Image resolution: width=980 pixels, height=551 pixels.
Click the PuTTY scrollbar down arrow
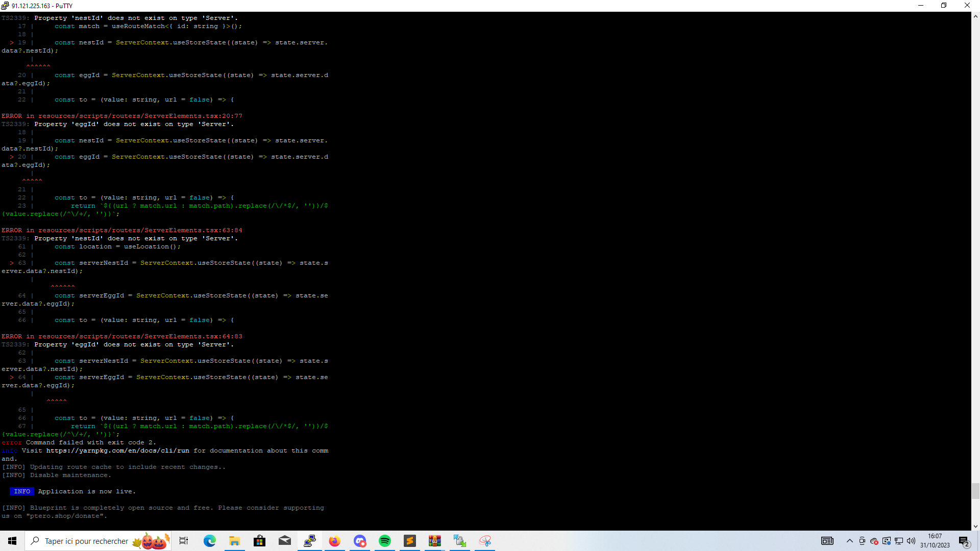[975, 526]
